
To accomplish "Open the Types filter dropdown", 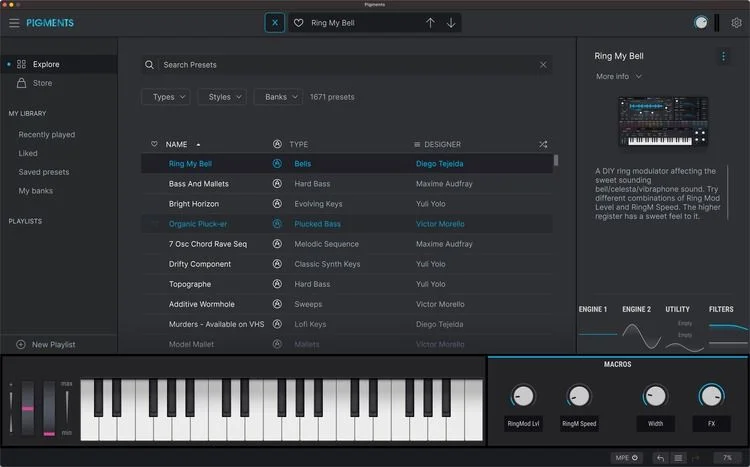I will tap(166, 97).
